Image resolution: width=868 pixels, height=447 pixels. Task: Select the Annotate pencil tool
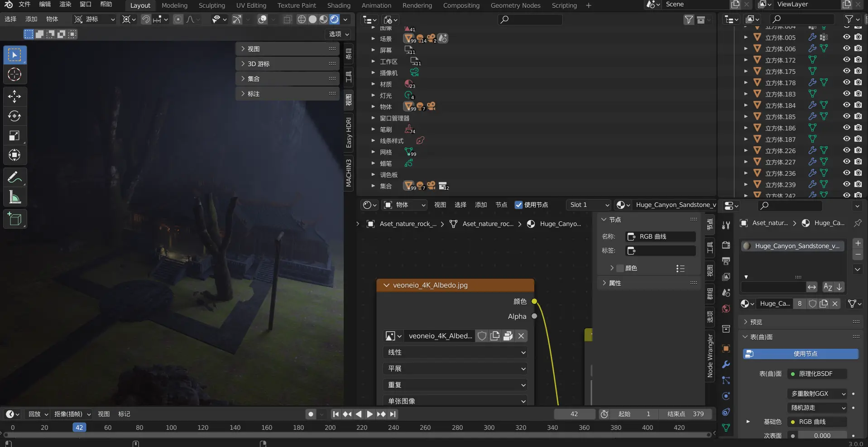click(x=14, y=177)
